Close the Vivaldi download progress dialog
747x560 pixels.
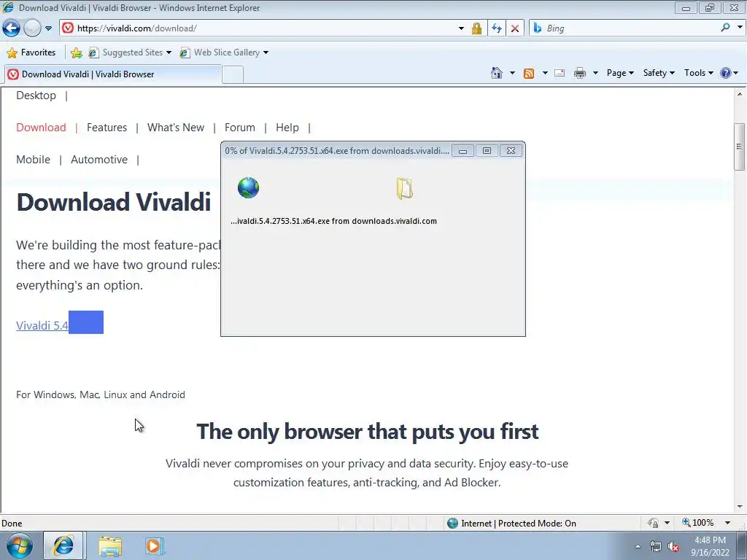511,151
